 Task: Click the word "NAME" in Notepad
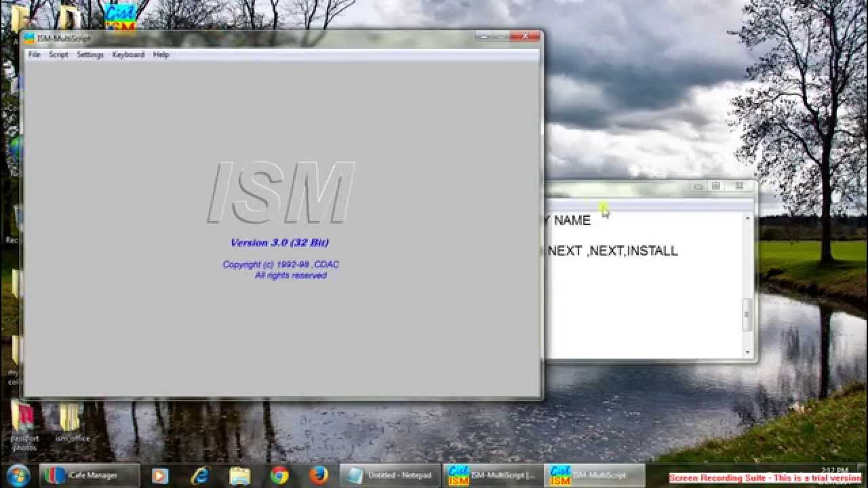(x=572, y=220)
